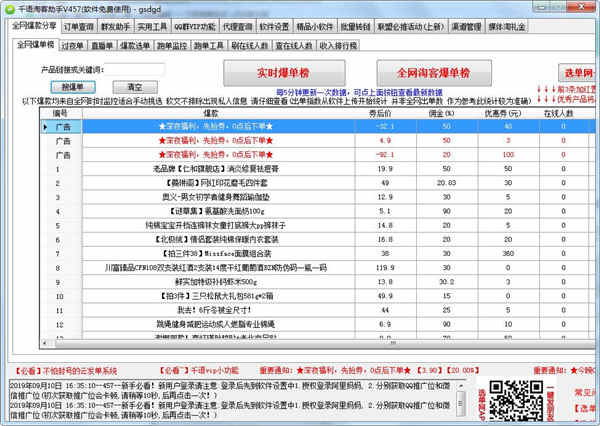Sort by the 在线人数 column header
Image resolution: width=600 pixels, height=426 pixels.
[563, 113]
